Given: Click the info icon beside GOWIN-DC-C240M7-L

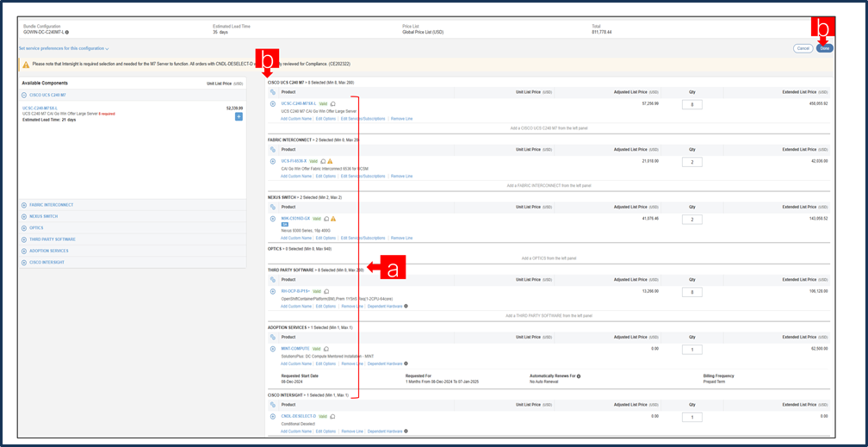Looking at the screenshot, I should 67,32.
